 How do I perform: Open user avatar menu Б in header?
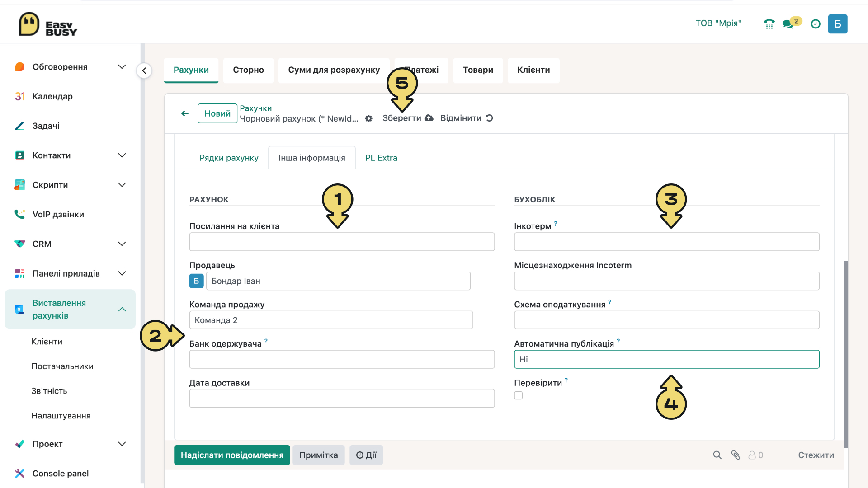838,24
